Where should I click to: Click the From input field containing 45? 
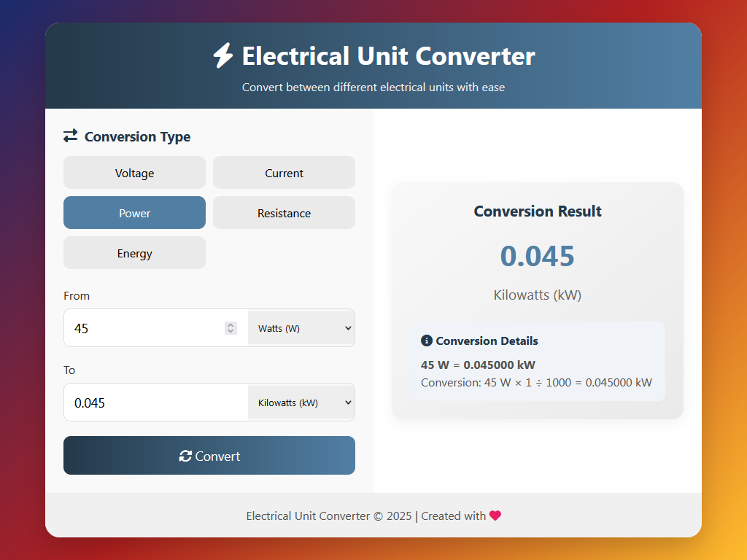click(146, 328)
